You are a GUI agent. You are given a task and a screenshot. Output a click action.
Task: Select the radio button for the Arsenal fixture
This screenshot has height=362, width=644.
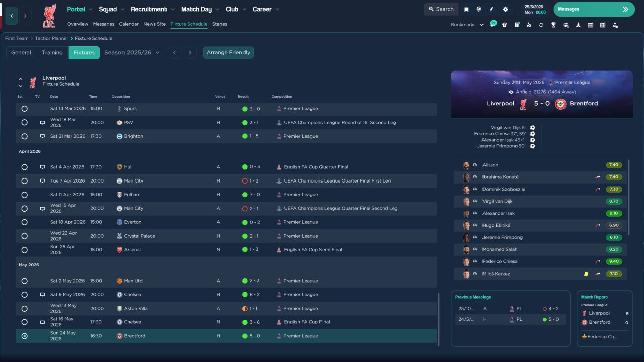click(x=24, y=250)
